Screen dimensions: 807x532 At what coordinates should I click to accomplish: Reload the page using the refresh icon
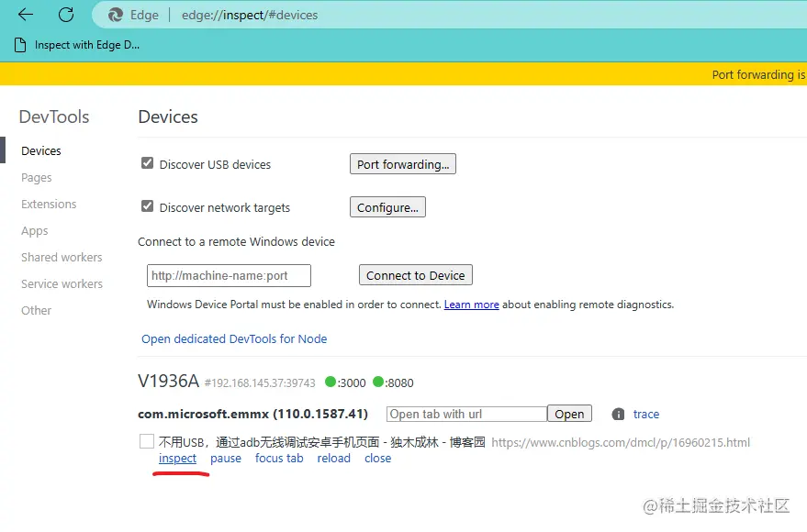66,15
